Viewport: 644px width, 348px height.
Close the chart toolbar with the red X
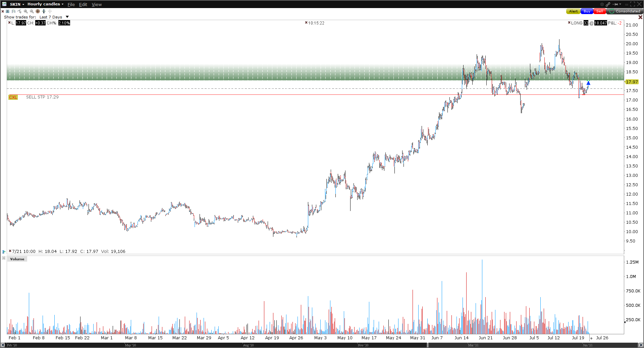(x=3, y=11)
